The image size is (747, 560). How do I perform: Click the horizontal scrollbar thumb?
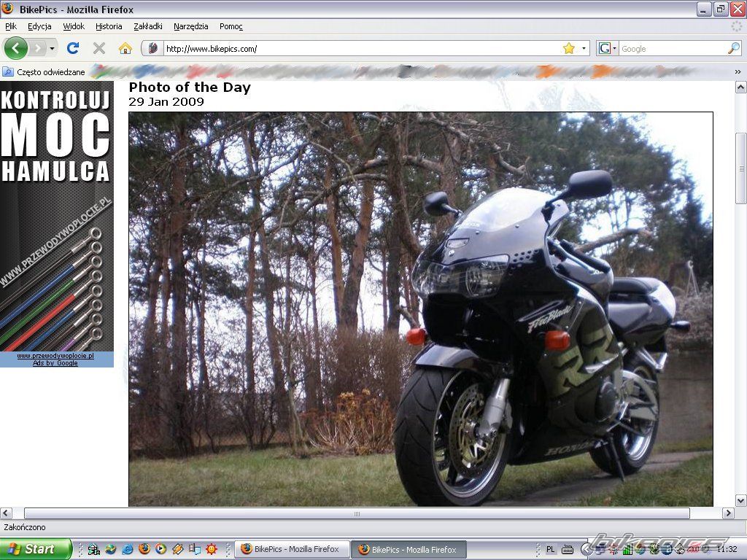click(x=357, y=513)
